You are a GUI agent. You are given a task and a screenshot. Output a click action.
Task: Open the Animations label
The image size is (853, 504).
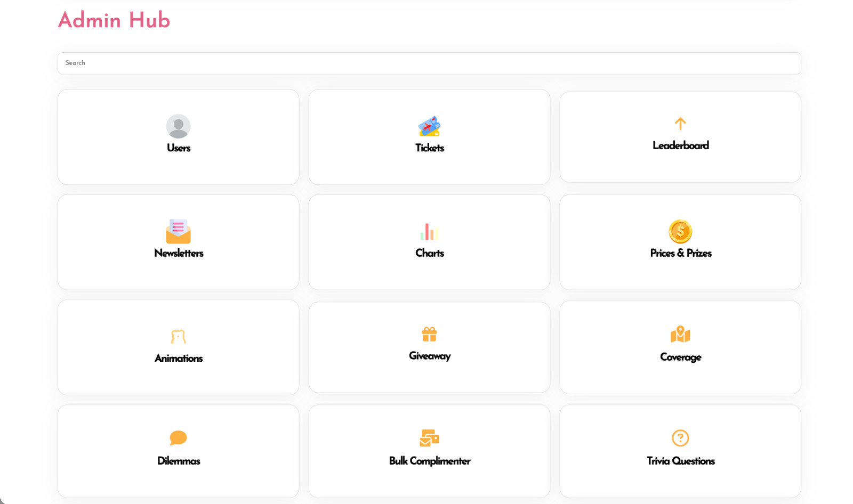179,359
